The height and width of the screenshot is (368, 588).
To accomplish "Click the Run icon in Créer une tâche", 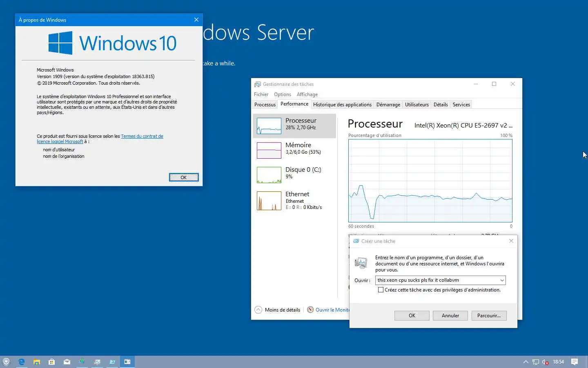I will 361,263.
